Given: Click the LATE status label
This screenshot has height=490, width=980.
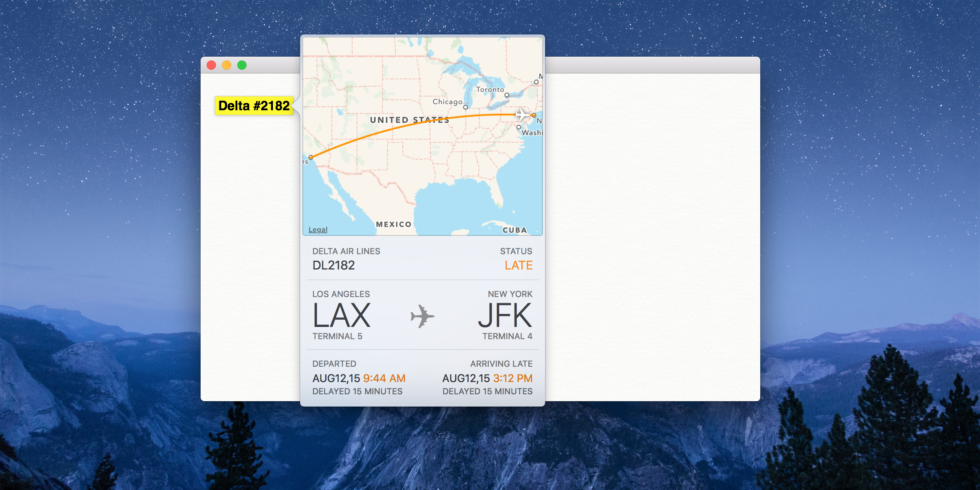Looking at the screenshot, I should [x=518, y=265].
